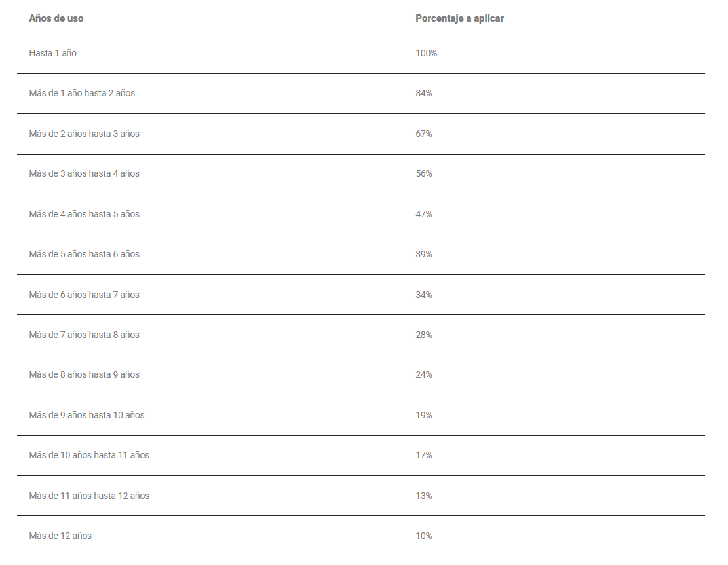Click the 'Porcentaje a aplicar' column header
Screen dimensions: 728x565
click(459, 18)
